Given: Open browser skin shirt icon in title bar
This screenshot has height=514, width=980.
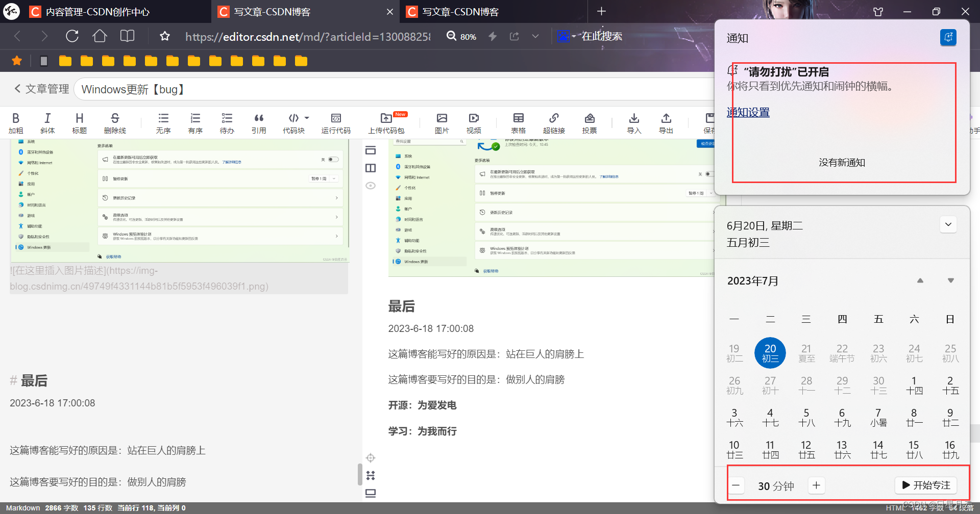Looking at the screenshot, I should click(878, 11).
